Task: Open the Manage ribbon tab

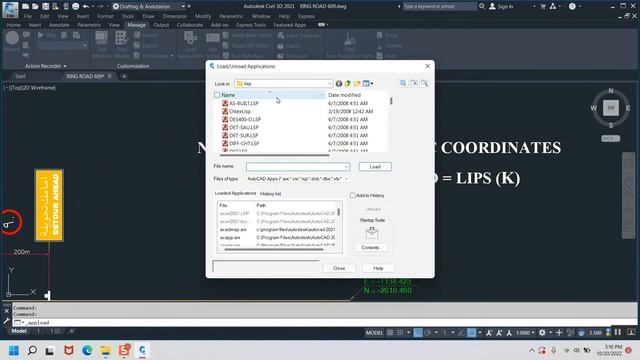Action: (136, 25)
